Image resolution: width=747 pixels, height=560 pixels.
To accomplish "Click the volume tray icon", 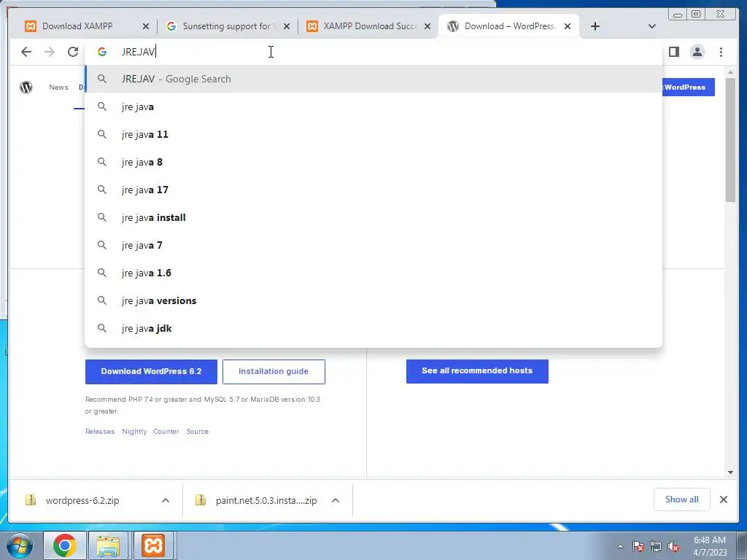I will pos(673,546).
